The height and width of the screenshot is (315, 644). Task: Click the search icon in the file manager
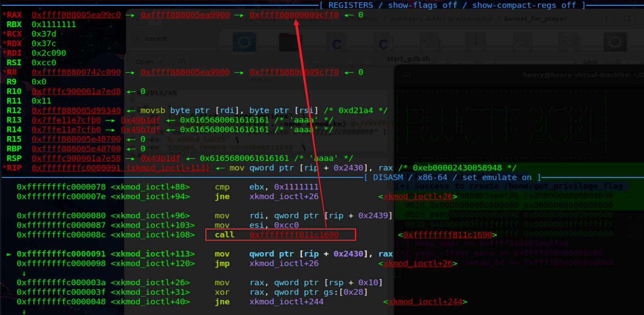tap(627, 19)
